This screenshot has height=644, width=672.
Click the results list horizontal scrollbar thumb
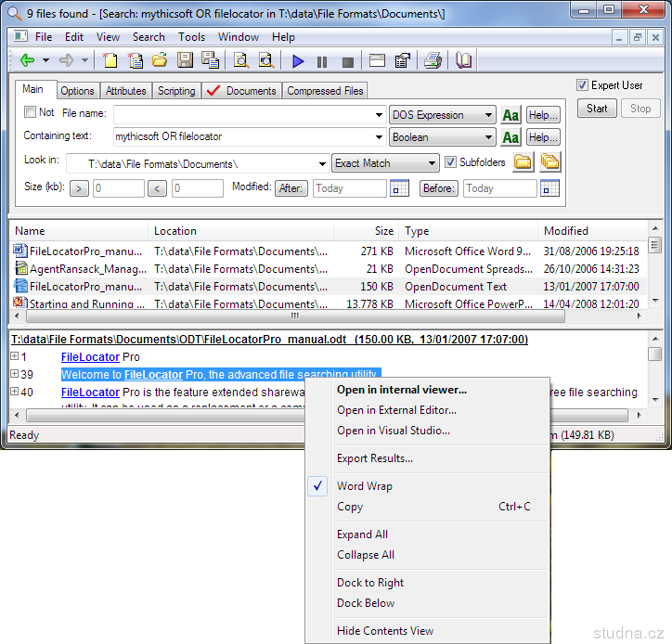tap(295, 316)
